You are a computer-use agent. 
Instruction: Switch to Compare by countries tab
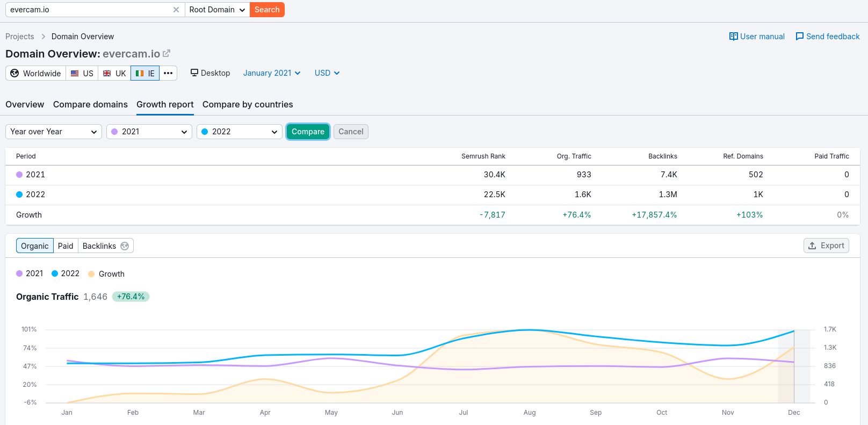[248, 104]
